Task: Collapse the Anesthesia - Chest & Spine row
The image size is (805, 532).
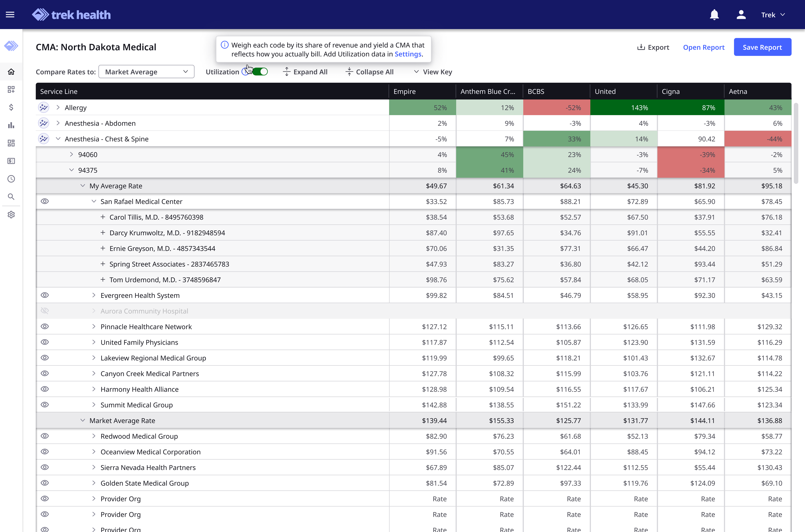Action: coord(58,139)
